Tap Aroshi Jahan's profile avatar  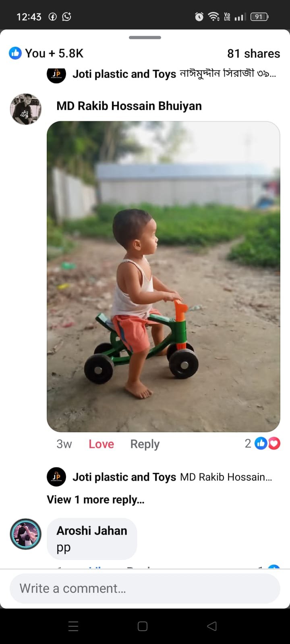[x=25, y=534]
